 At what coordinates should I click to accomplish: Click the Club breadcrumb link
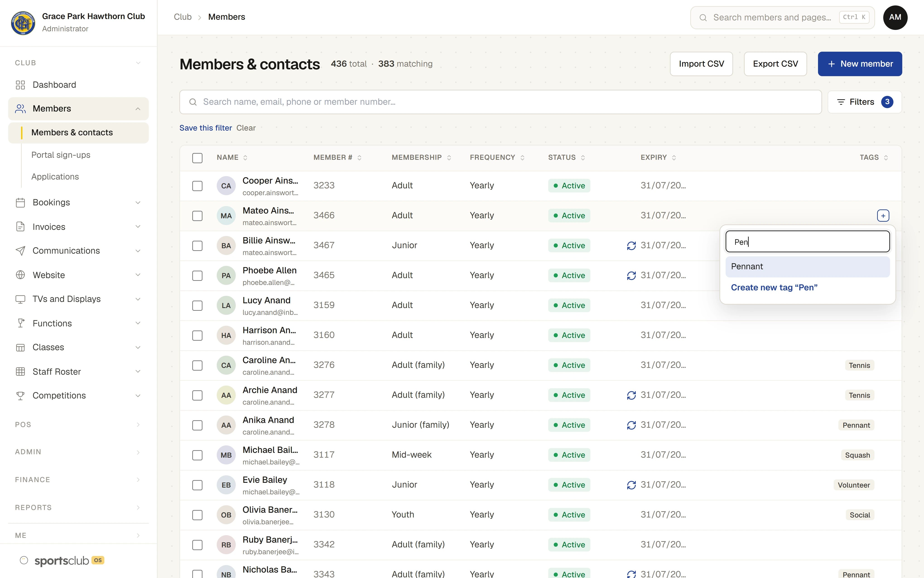pos(183,17)
